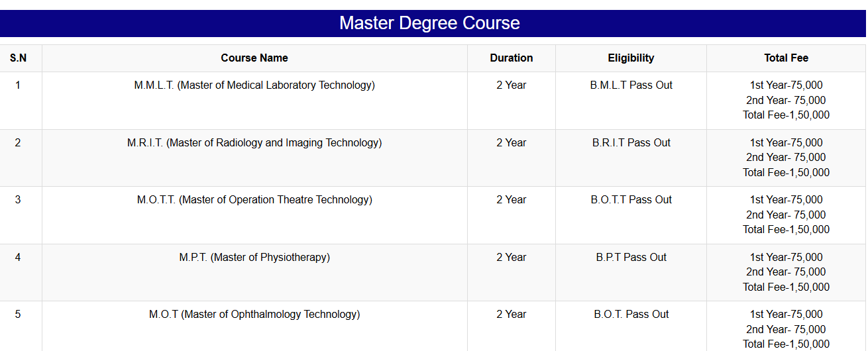
Task: Click the B.O.T.T Pass Out eligibility cell
Action: [631, 200]
